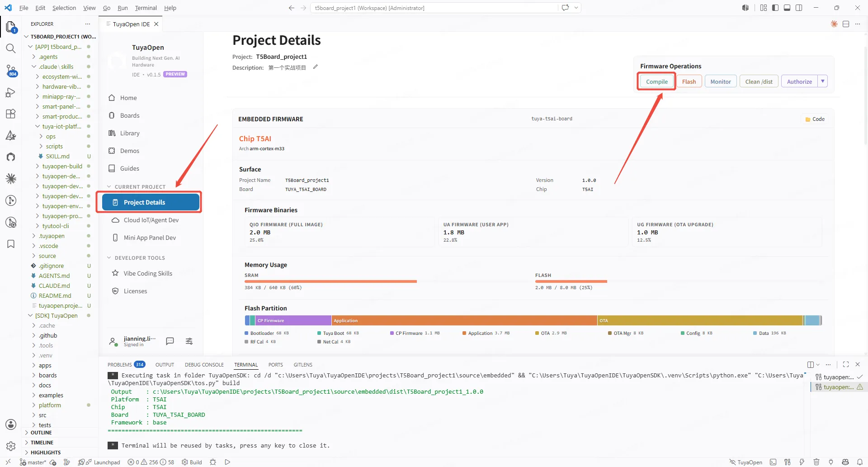Viewport: 868px width, 467px height.
Task: Open the Search view in activity bar
Action: [11, 48]
